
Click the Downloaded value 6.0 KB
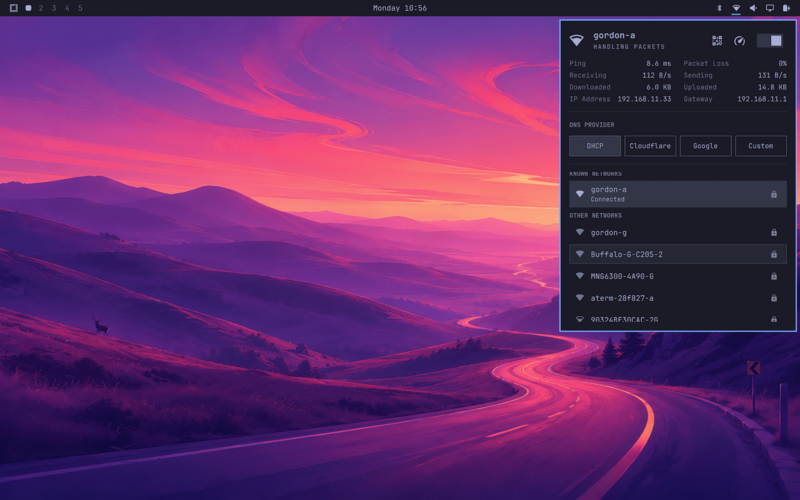point(659,87)
